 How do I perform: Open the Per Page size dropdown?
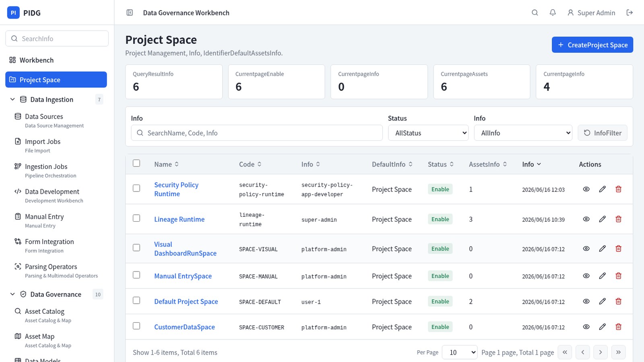coord(460,352)
